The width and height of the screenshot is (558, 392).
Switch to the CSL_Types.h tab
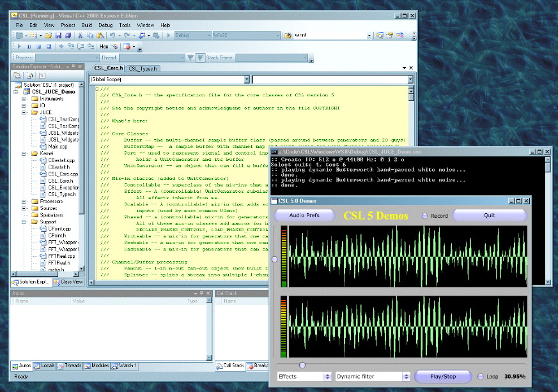(143, 68)
